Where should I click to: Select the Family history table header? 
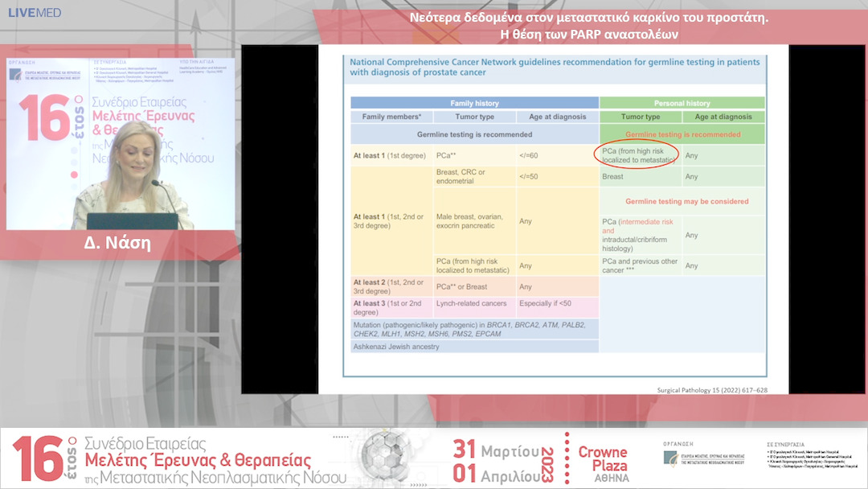coord(474,103)
